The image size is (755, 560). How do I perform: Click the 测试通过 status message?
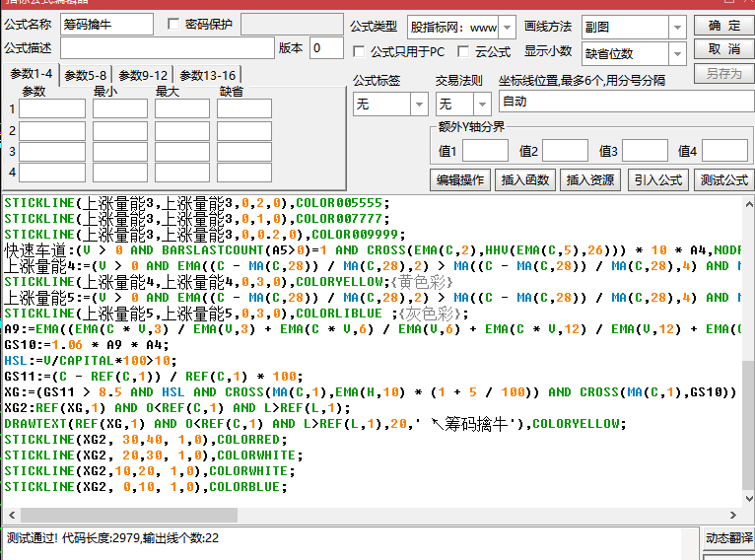tap(112, 538)
